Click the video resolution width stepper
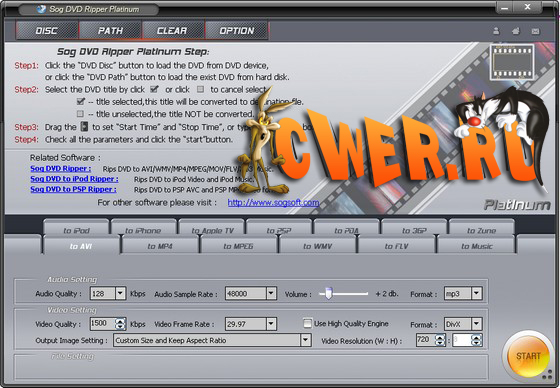 point(440,340)
